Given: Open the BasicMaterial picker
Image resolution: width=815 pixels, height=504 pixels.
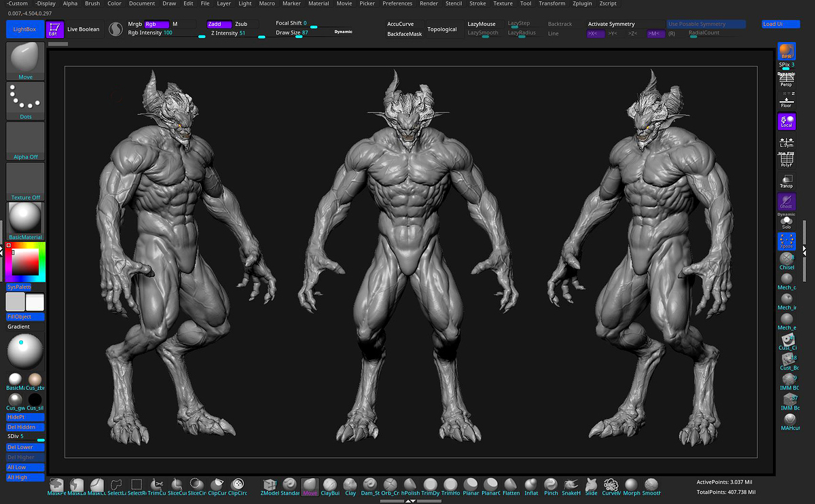Looking at the screenshot, I should coord(25,221).
